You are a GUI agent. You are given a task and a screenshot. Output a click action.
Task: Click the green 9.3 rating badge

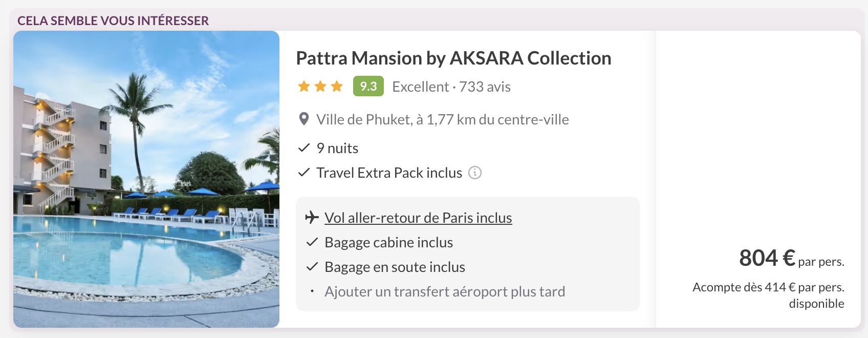[368, 87]
